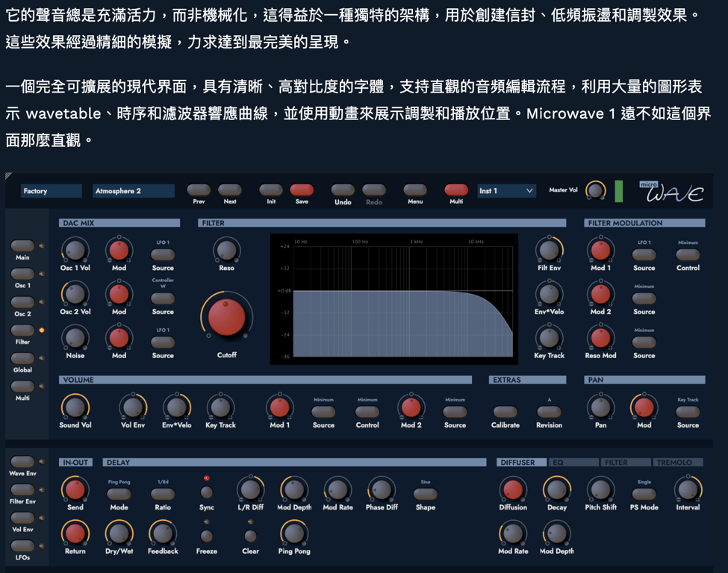Click the Feedback knob in Delay
The image size is (728, 573).
point(163,533)
